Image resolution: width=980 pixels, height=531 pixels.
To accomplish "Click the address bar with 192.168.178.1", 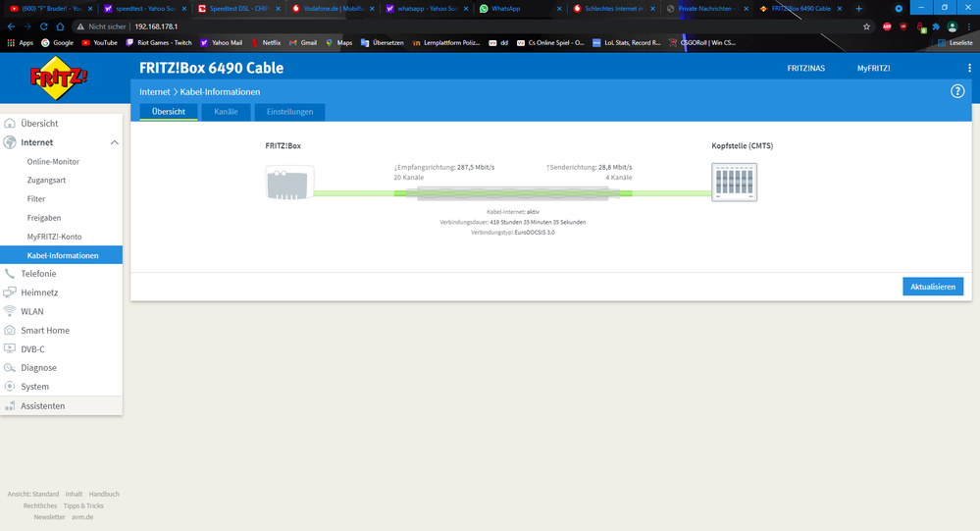I will (475, 27).
